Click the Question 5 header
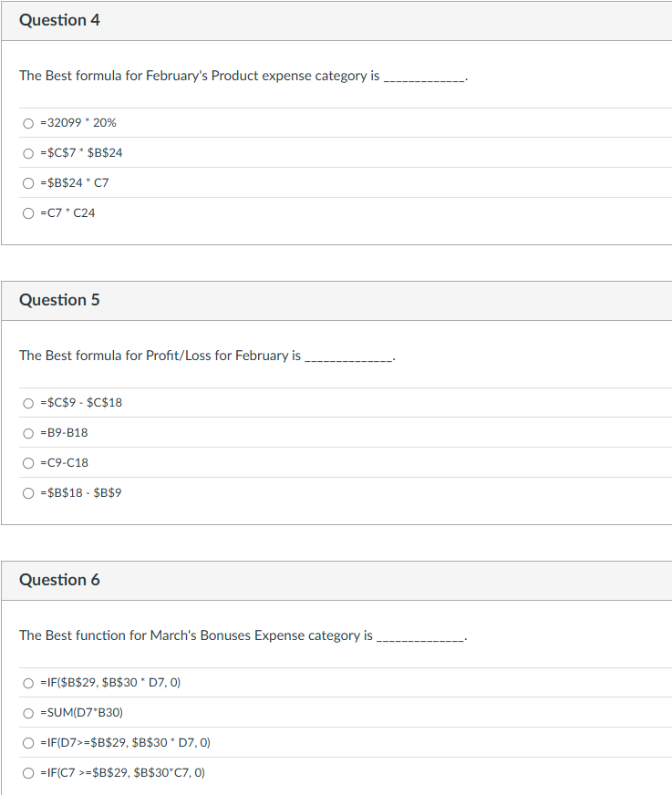 click(60, 299)
